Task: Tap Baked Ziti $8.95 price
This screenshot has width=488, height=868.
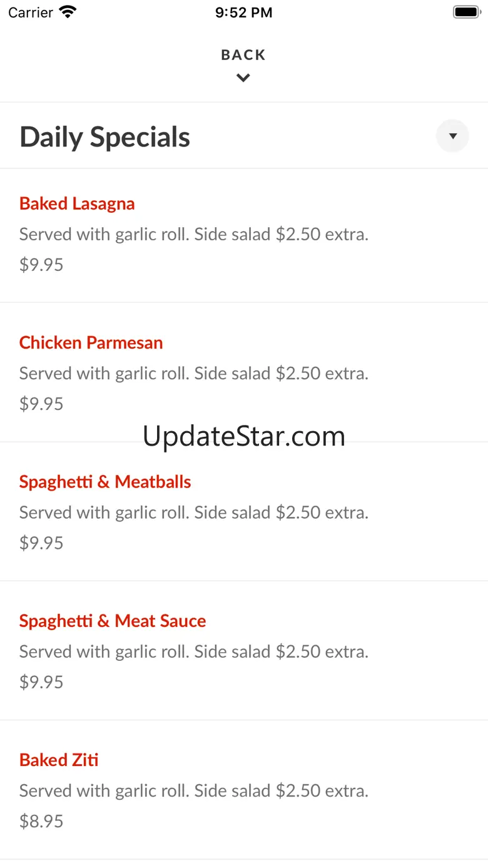Action: [41, 820]
